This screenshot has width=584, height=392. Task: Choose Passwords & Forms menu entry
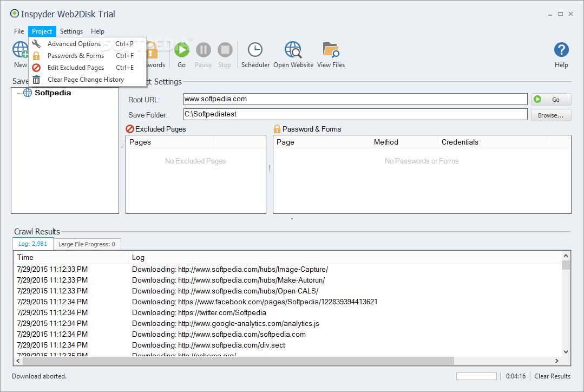pyautogui.click(x=88, y=56)
